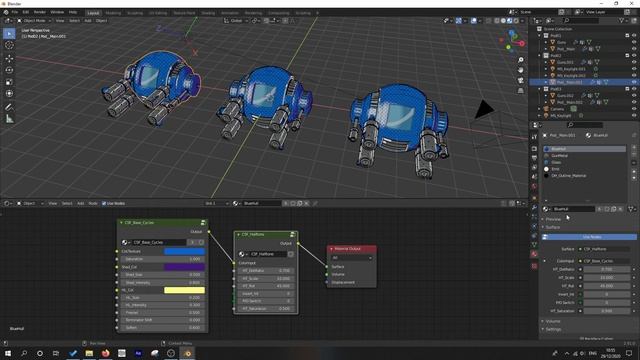Open the Material Output target 'All' dropdown
640x360 pixels.
click(352, 258)
